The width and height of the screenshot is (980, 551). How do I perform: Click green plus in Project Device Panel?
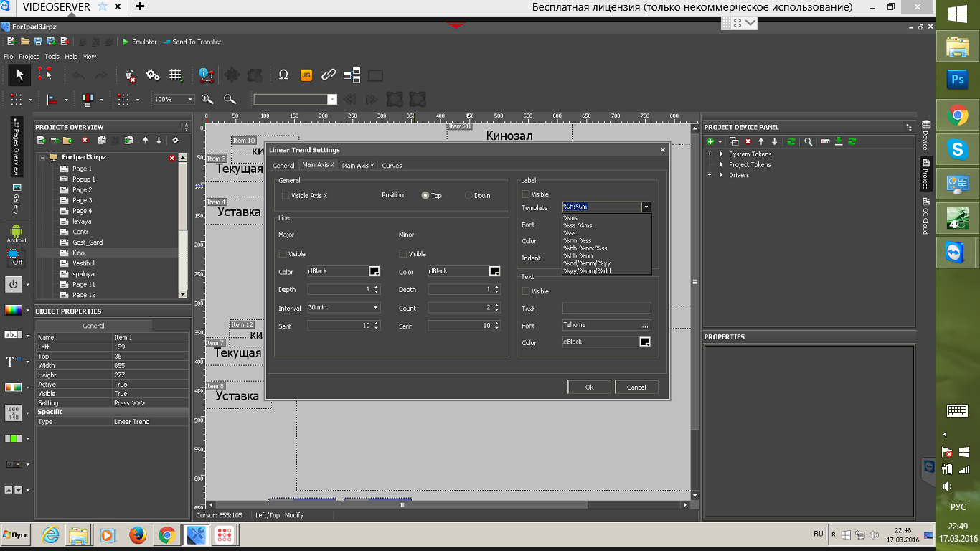point(710,141)
